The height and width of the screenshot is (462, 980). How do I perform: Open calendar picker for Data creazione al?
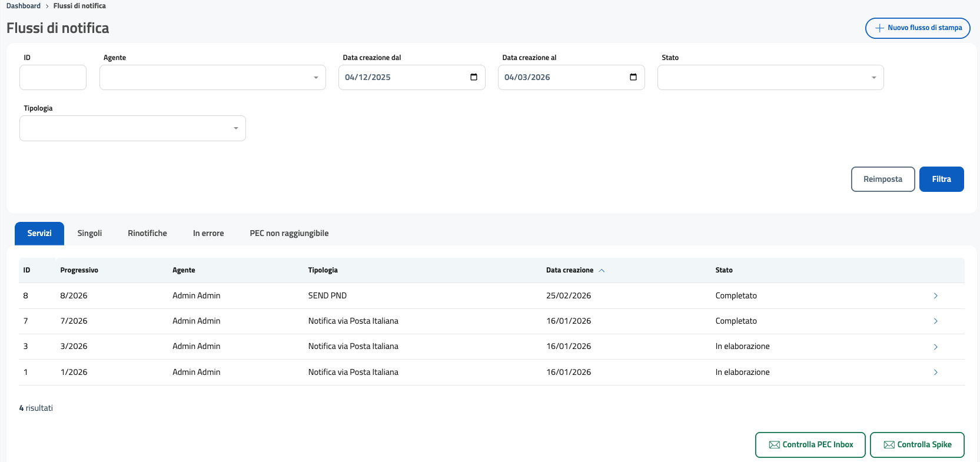633,77
